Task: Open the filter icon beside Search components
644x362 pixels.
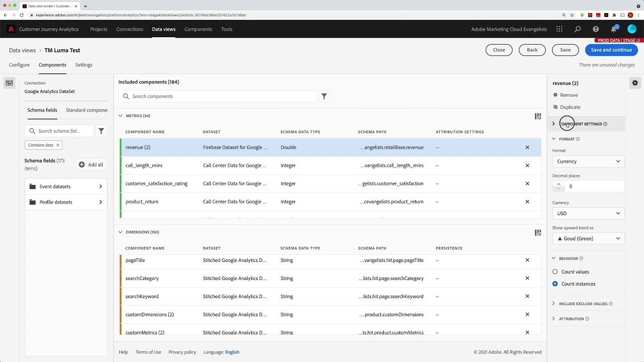Action: (x=324, y=96)
